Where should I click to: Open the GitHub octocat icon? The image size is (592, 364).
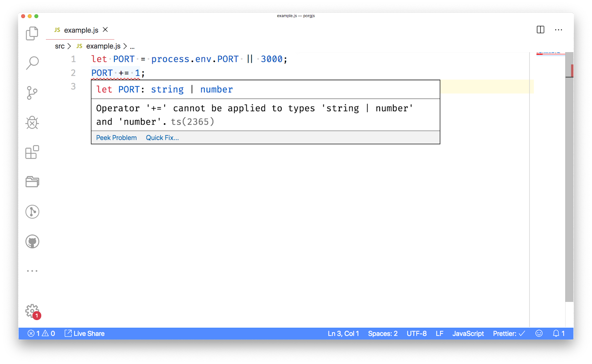click(32, 242)
